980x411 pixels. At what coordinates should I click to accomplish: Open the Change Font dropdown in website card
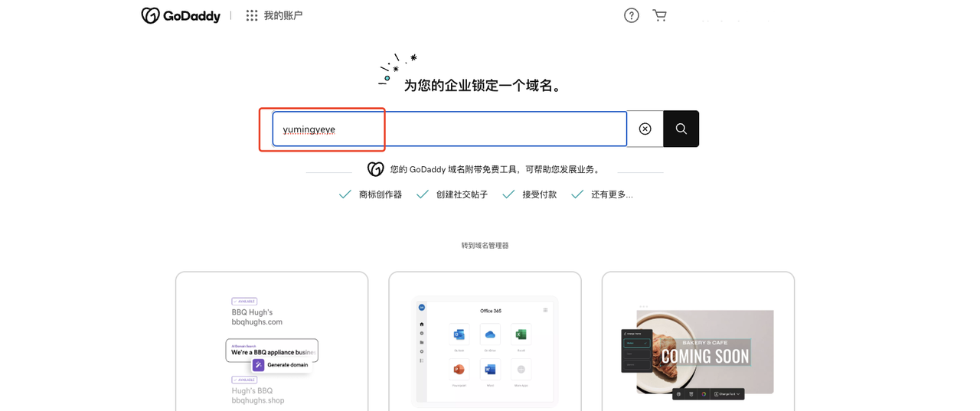coord(727,394)
